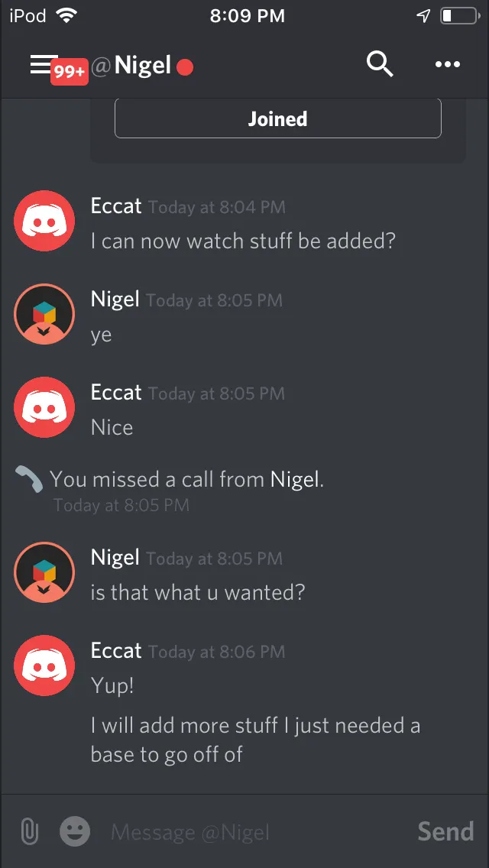Tap Eccat's avatar on the 8:04 PM message
The width and height of the screenshot is (489, 868).
click(44, 221)
